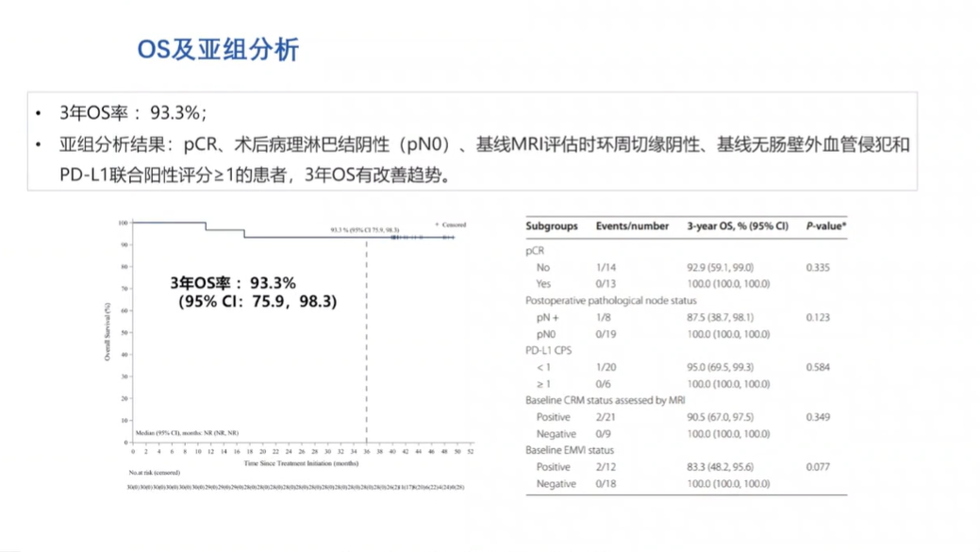Click the P-value 0.077 cell

[820, 467]
